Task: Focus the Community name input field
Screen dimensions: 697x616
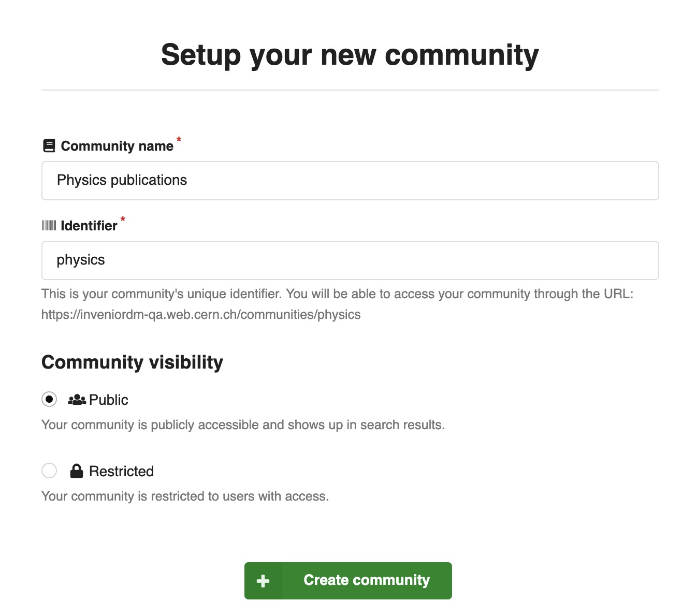Action: (x=350, y=181)
